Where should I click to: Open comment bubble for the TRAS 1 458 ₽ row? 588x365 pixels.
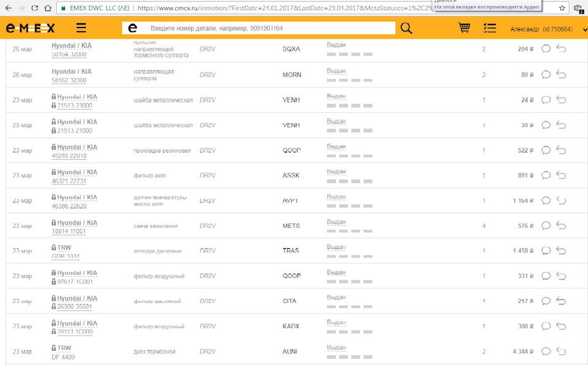(546, 250)
